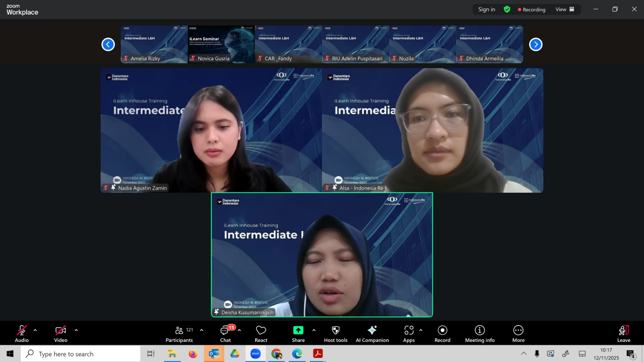The image size is (644, 362).
Task: Leave the meeting
Action: tap(623, 334)
